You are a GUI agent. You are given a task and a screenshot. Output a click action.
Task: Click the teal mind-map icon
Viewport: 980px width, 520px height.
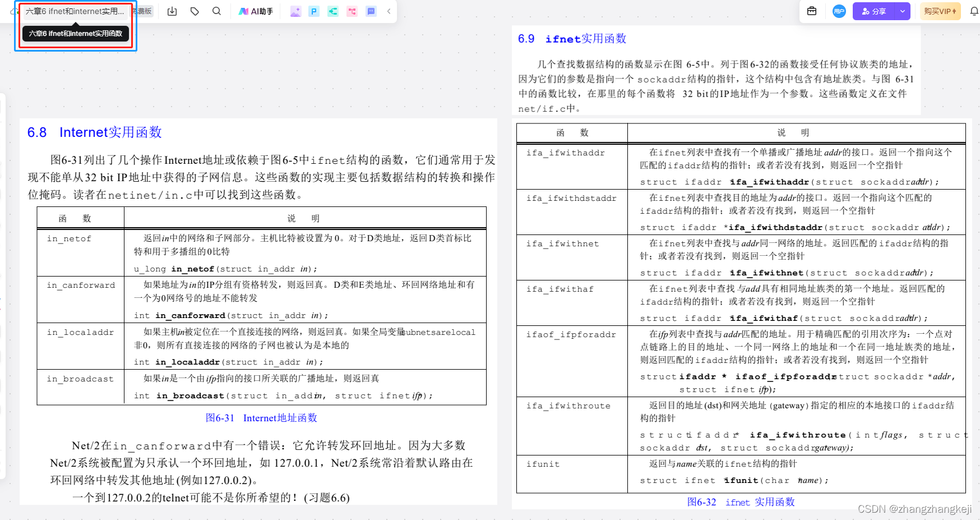click(x=333, y=11)
